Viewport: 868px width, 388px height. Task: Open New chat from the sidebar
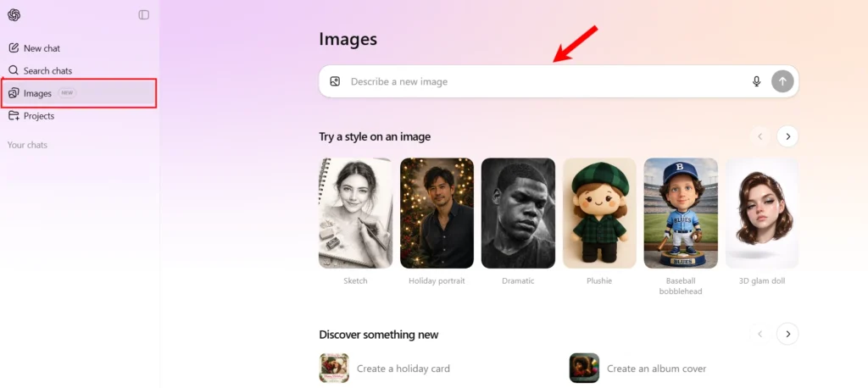(80, 48)
